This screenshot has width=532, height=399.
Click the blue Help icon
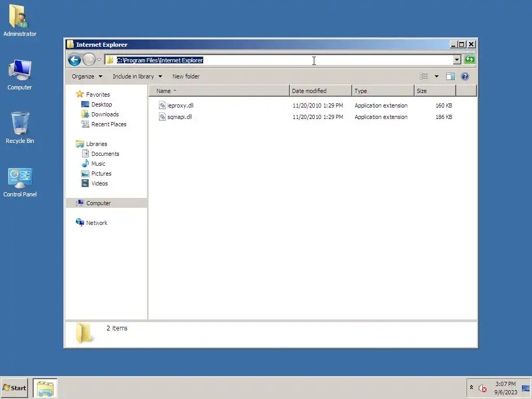465,76
